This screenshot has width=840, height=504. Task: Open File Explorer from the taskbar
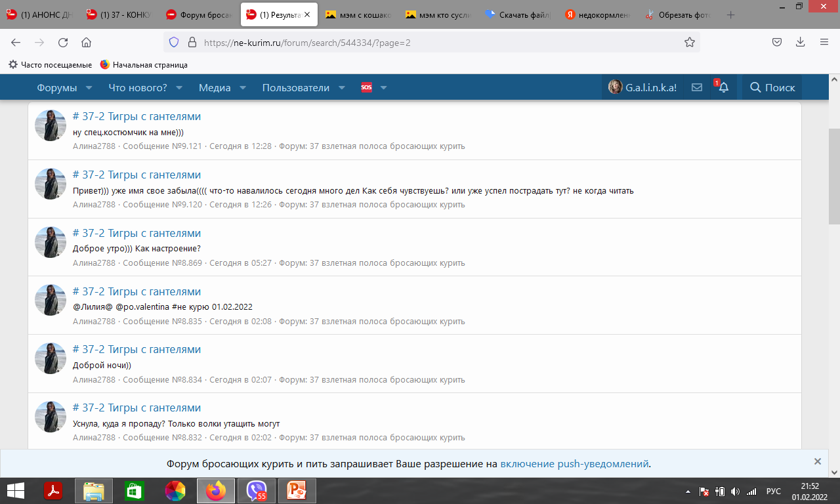(94, 491)
